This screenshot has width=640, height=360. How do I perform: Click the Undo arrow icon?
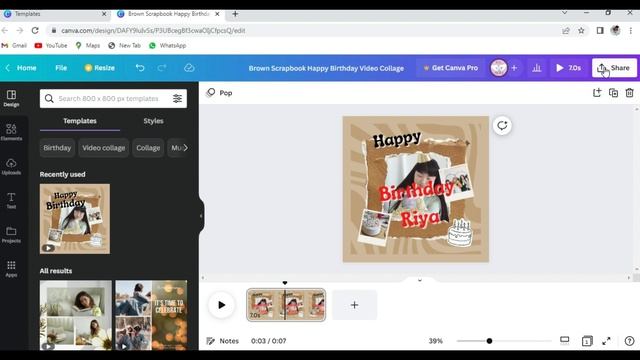click(140, 68)
